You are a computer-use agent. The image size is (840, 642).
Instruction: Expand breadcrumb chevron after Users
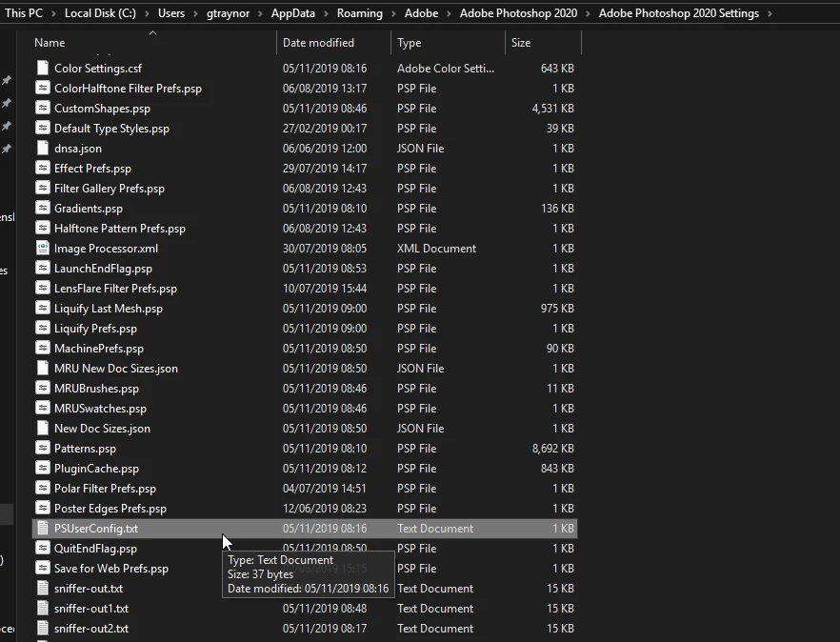point(195,13)
